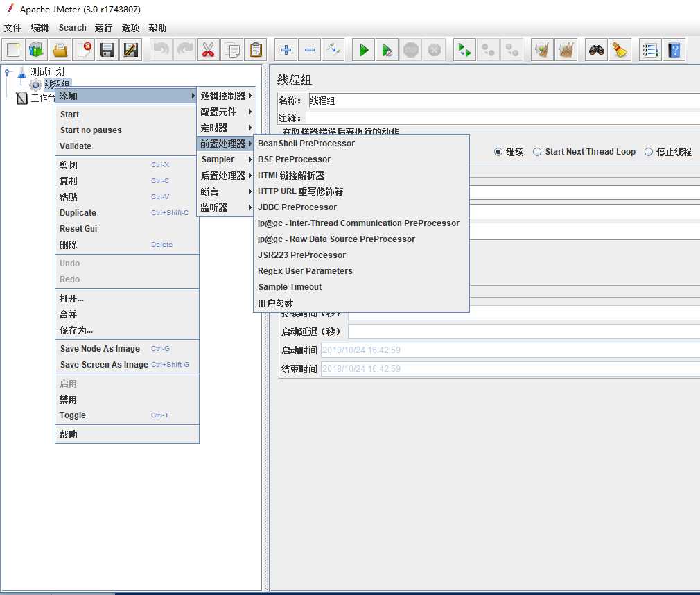Open the Templates toolbar icon
700x595 pixels.
point(37,50)
